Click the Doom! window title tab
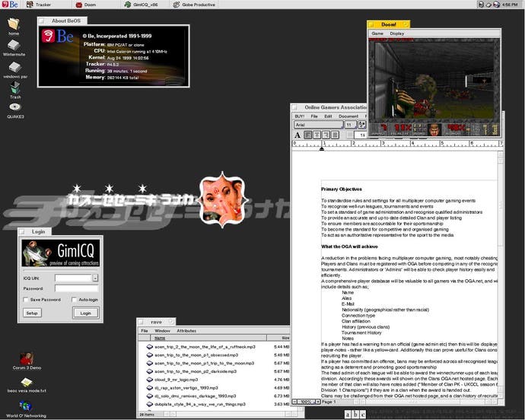 pyautogui.click(x=388, y=24)
